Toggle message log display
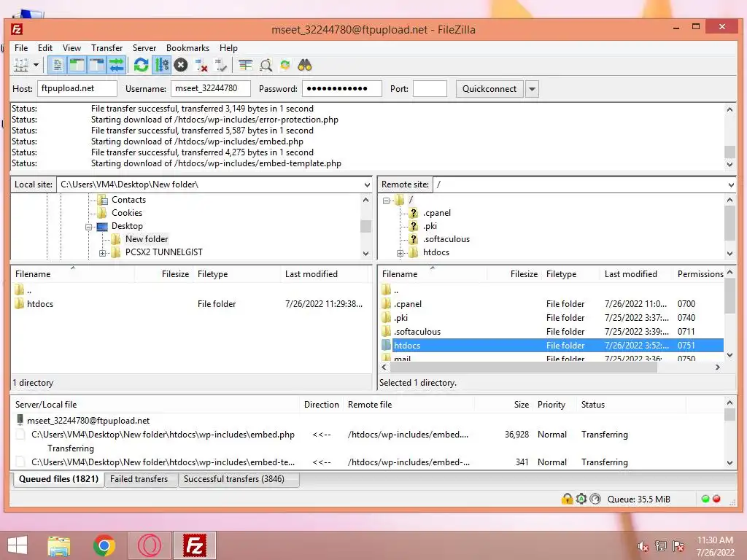The width and height of the screenshot is (747, 560). pos(58,65)
